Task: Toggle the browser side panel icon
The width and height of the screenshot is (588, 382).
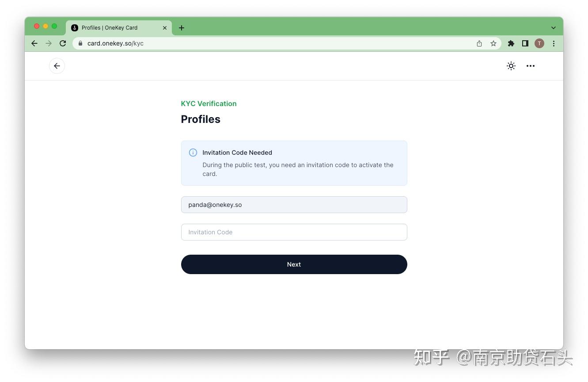Action: tap(525, 43)
